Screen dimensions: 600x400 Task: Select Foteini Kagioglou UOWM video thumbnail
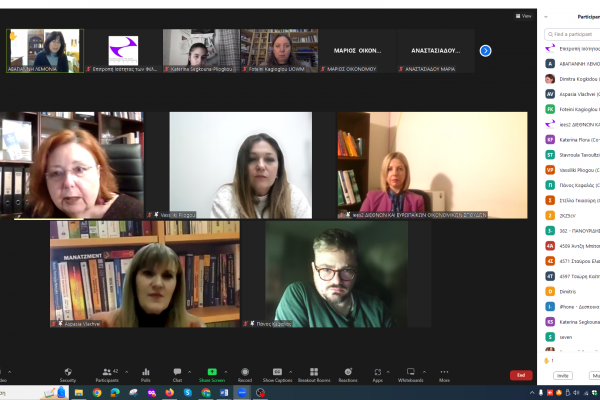[x=279, y=51]
